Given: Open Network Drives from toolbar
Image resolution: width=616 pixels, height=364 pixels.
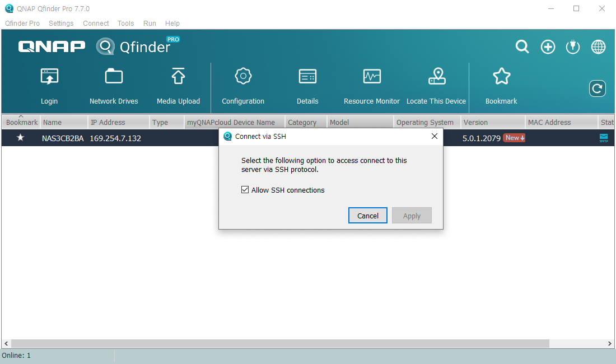Looking at the screenshot, I should [x=114, y=77].
